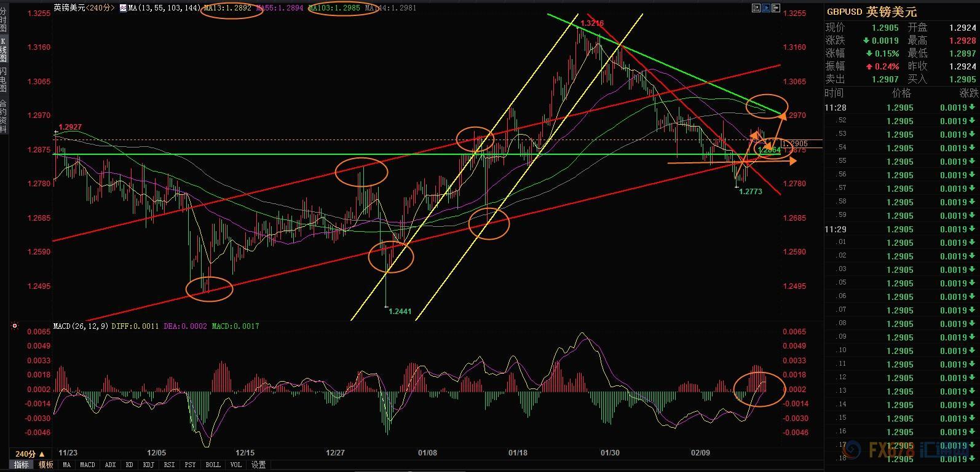
Task: Click the 02/09 date axis label
Action: coord(700,453)
